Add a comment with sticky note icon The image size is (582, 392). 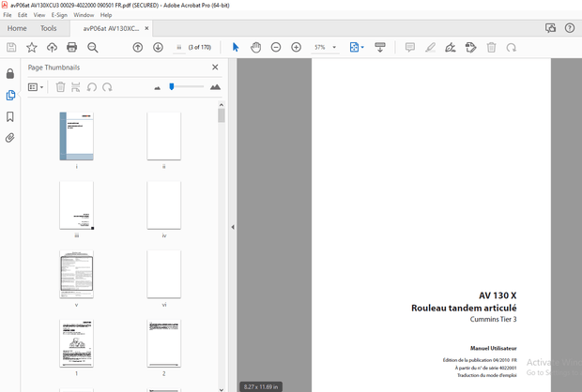410,48
